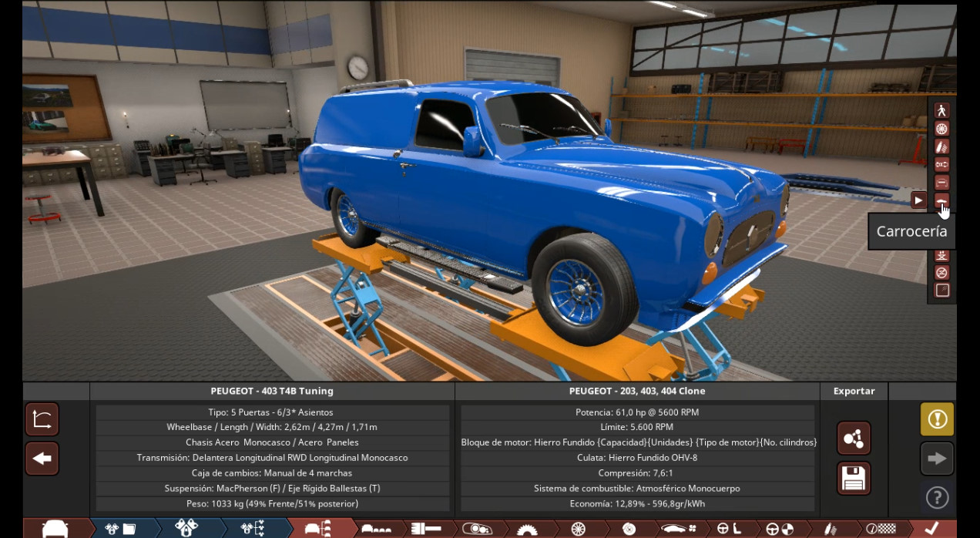Open the car model selection tab

[x=55, y=528]
